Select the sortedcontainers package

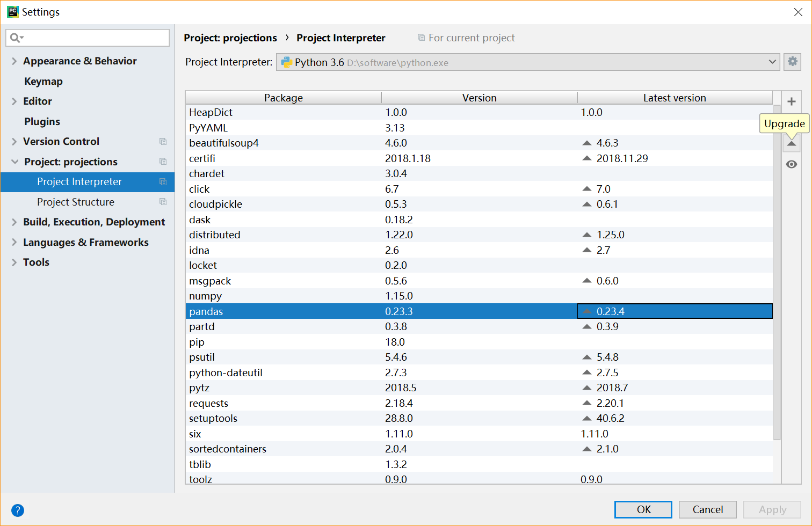point(479,449)
